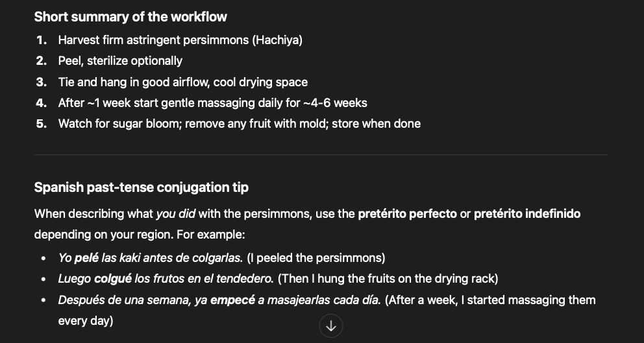644x343 pixels.
Task: Click the "Short summary of the workflow" heading
Action: pos(130,16)
